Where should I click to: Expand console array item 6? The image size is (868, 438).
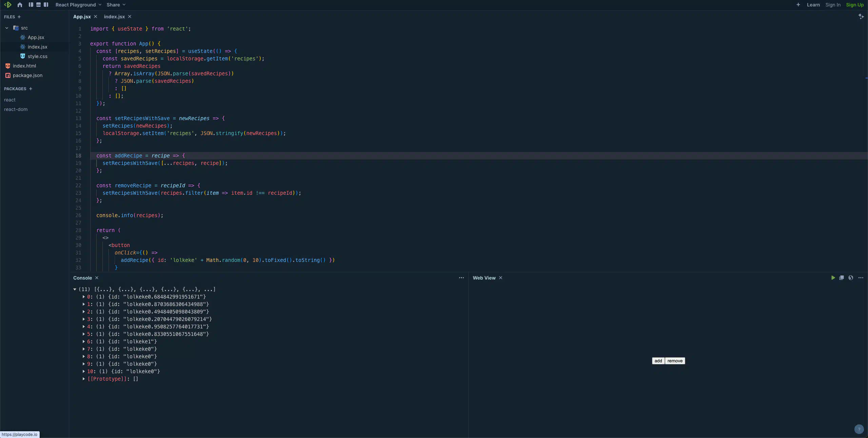click(x=84, y=342)
